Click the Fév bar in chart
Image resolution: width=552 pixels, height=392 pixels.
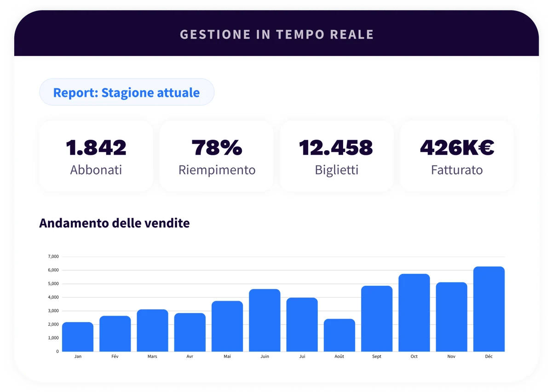point(115,334)
